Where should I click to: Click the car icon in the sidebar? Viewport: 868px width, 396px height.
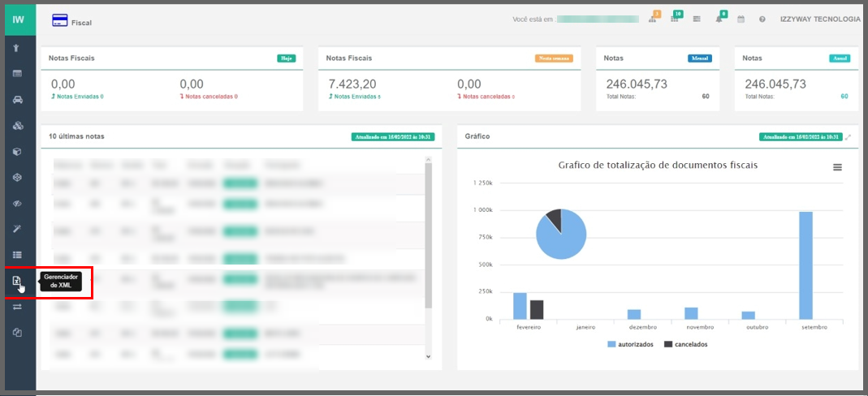pos(17,100)
